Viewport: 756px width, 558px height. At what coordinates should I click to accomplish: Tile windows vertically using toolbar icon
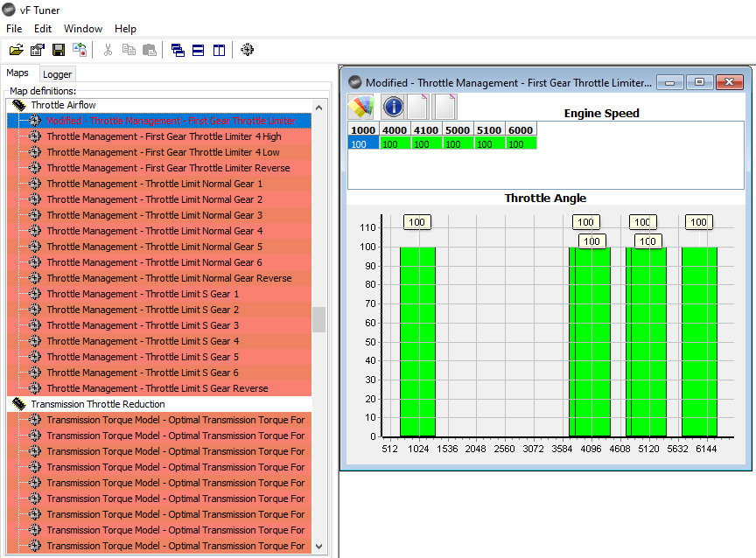[219, 50]
